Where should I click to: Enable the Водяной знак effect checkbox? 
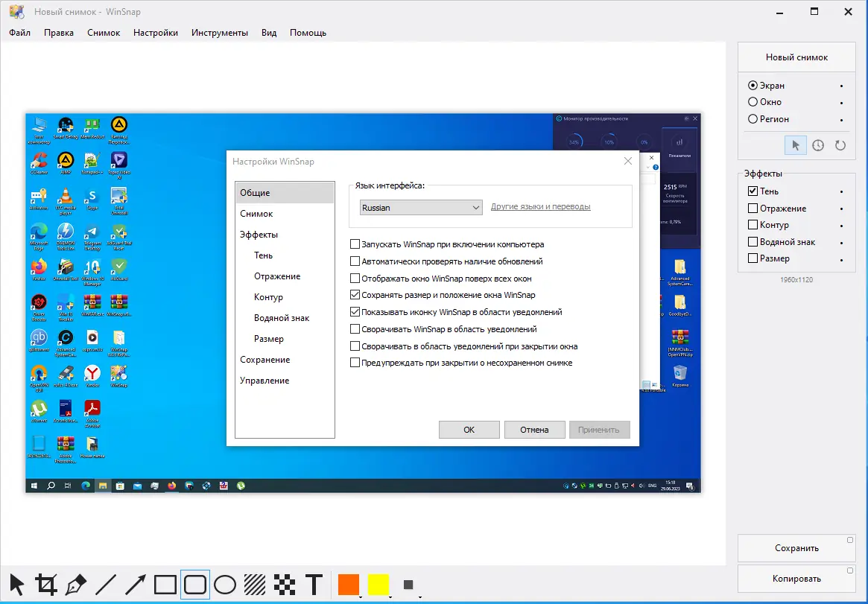[x=753, y=242]
